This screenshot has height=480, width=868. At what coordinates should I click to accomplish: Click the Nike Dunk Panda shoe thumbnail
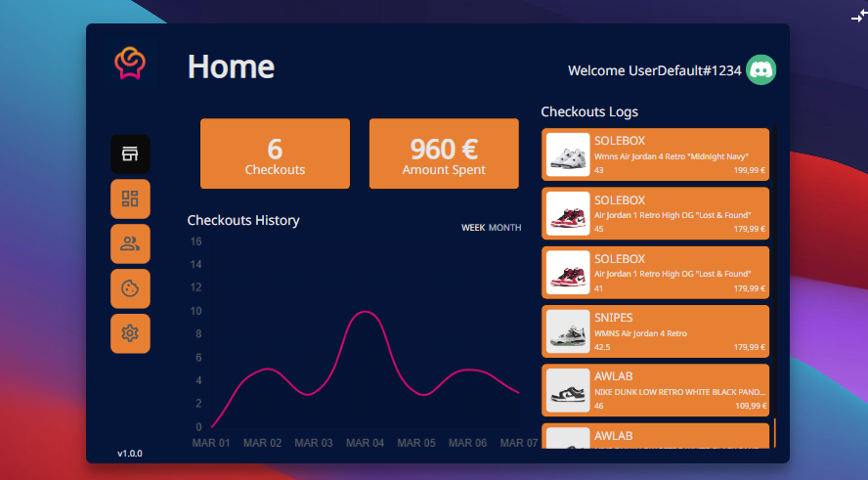(568, 390)
